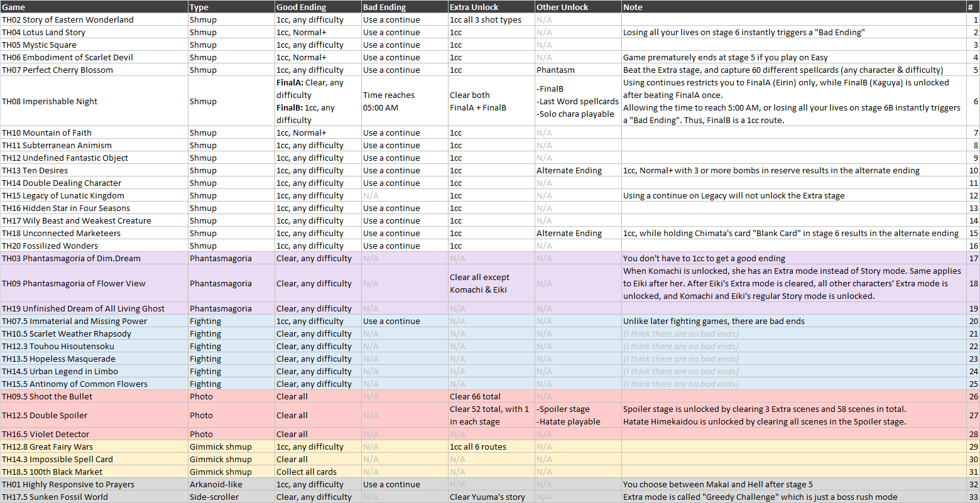Select cell "TH19 Unfinished Dream of All Living Ghost"
The image size is (980, 503).
94,308
